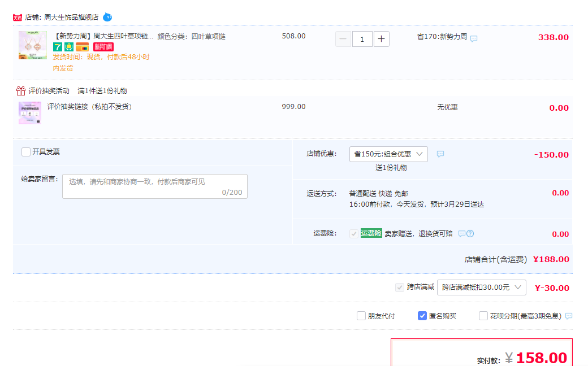This screenshot has height=366, width=588.
Task: Decrease the necklace quantity with the minus button
Action: 343,39
